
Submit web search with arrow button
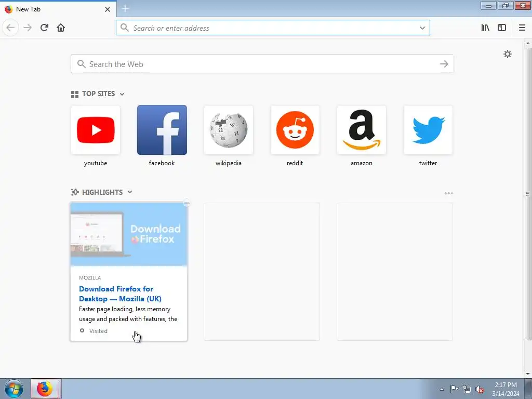tap(444, 64)
